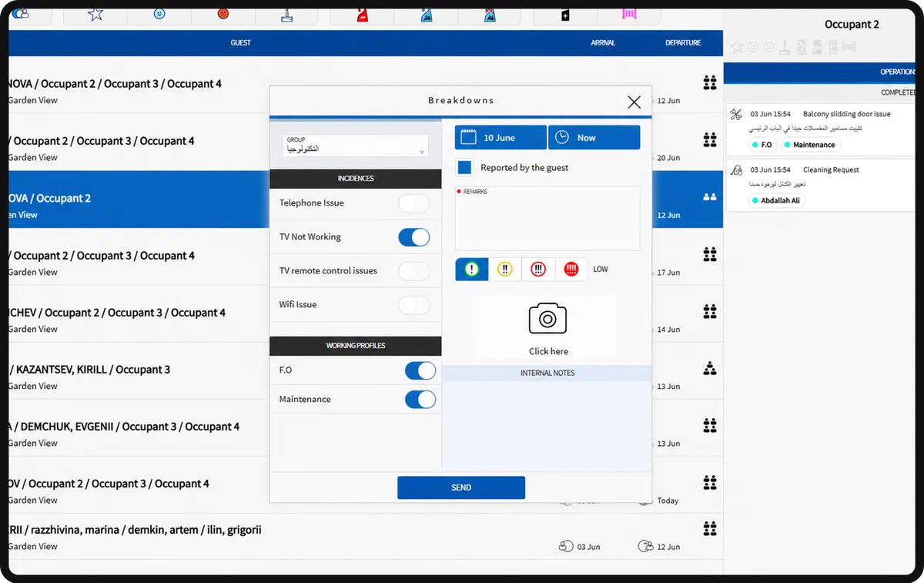Click the people group icon in top-left corner

(21, 14)
